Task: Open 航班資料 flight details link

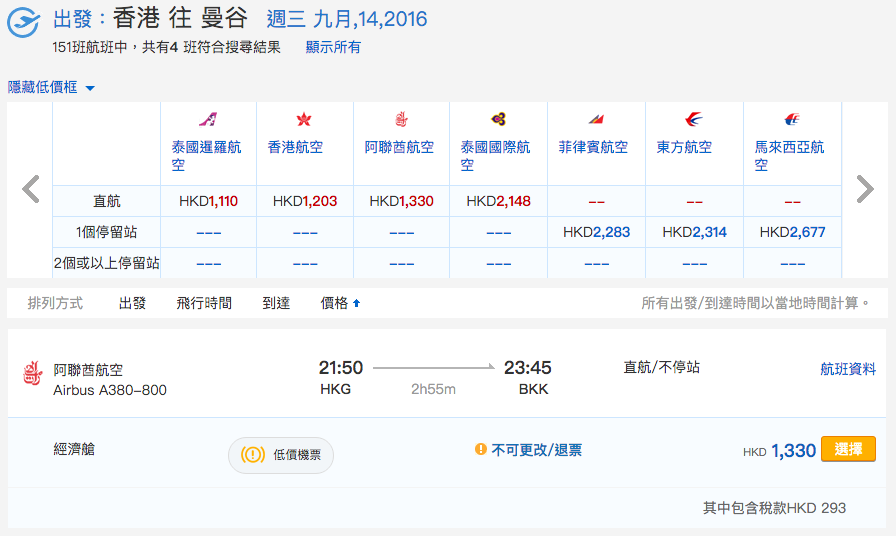Action: (848, 369)
